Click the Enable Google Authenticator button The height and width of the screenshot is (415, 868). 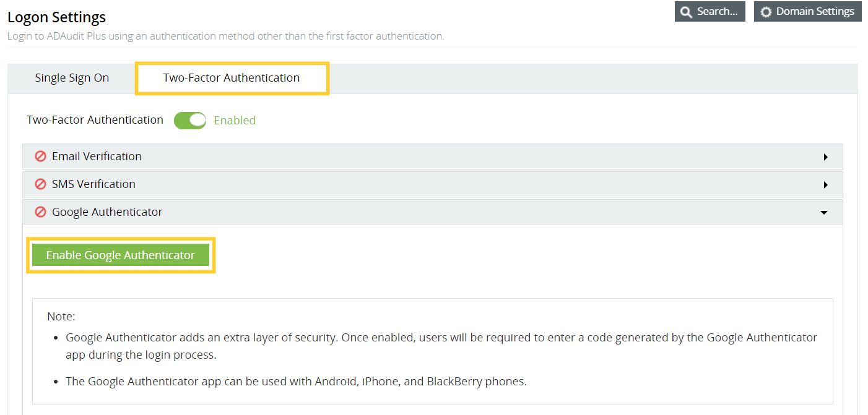coord(121,254)
